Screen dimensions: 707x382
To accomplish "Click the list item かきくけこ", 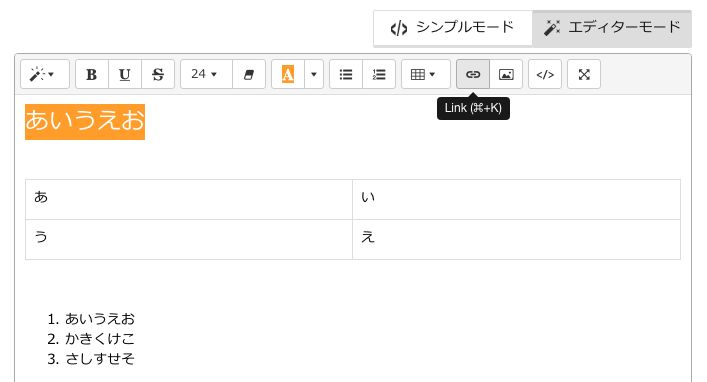I will click(100, 339).
